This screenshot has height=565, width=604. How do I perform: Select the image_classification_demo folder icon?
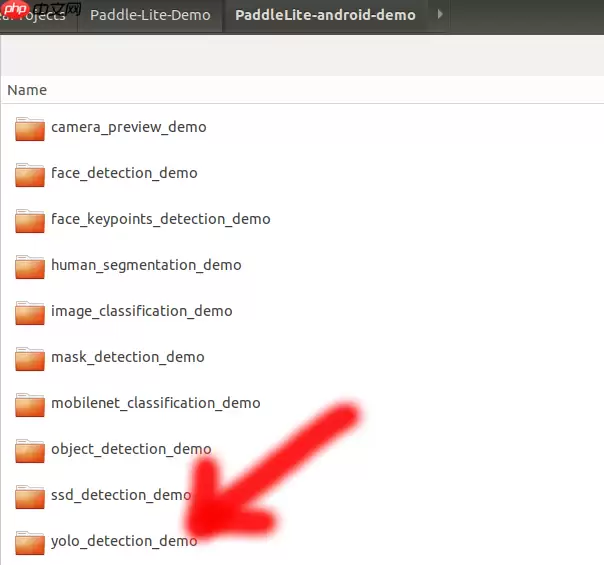[30, 312]
